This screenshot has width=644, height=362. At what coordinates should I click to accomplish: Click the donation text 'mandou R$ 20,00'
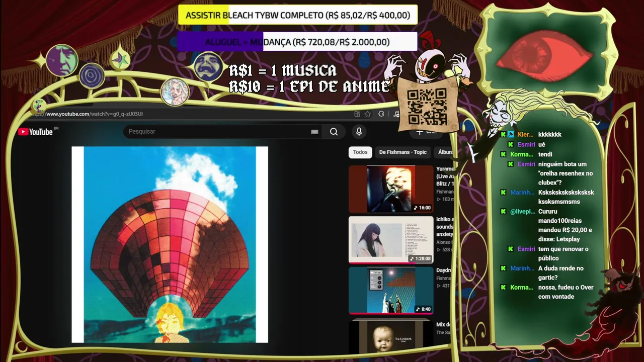point(561,230)
